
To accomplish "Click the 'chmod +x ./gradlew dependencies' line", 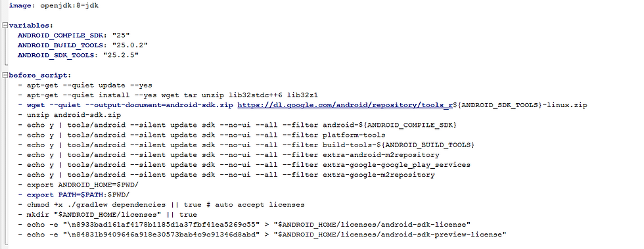I will 162,204.
